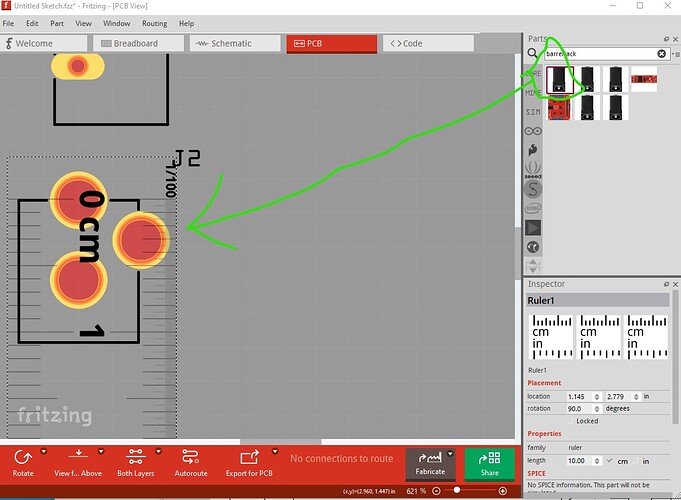Click the location X field 1.145

[579, 397]
